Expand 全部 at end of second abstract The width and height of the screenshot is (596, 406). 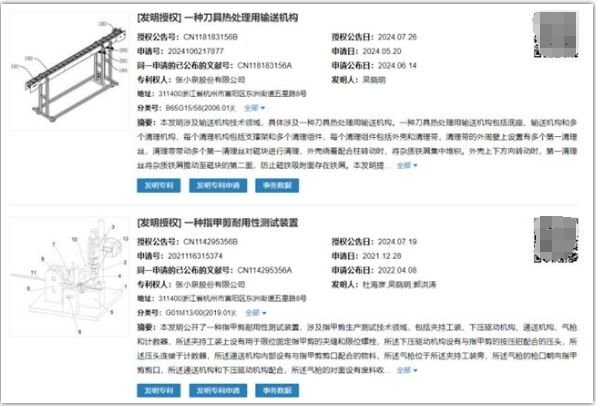(x=407, y=370)
